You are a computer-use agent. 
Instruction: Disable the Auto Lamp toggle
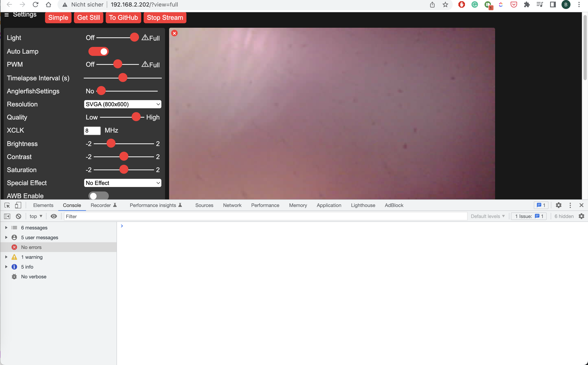click(x=98, y=51)
